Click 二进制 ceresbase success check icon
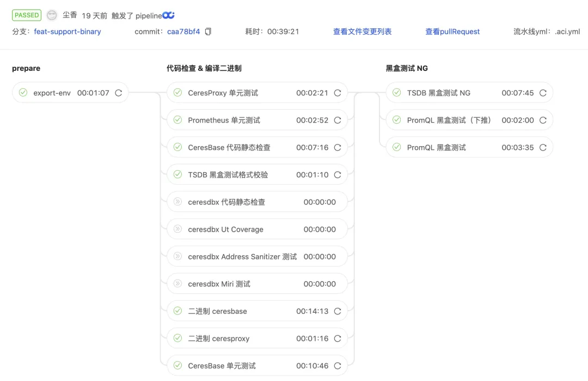Screen dimensions: 588x381 [177, 311]
